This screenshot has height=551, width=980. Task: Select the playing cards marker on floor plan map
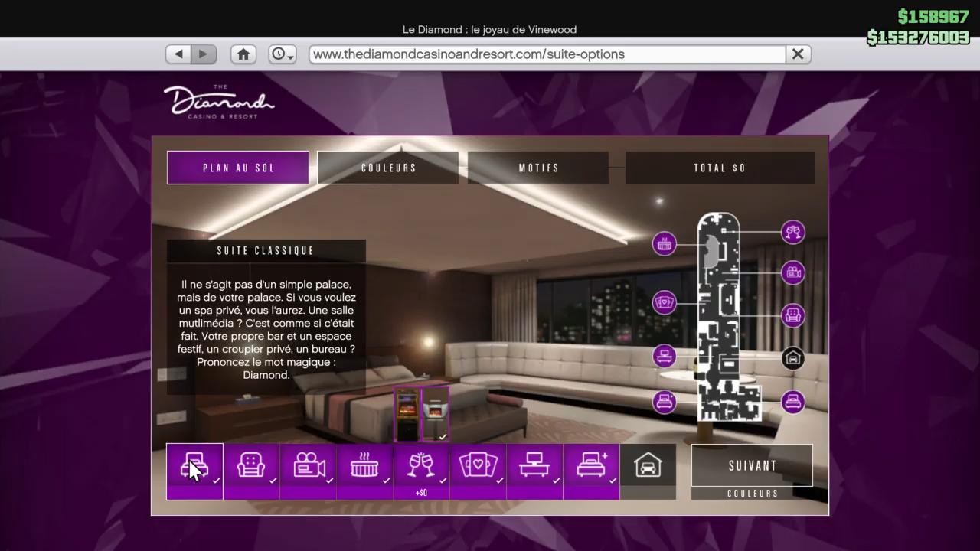coord(665,302)
